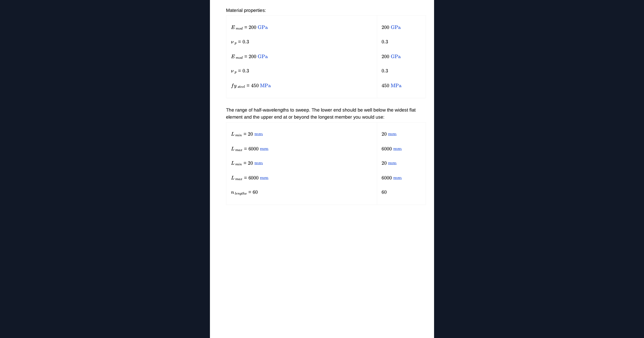This screenshot has height=338, width=644.
Task: Click the first ν p = 0.3 equation
Action: (x=240, y=42)
